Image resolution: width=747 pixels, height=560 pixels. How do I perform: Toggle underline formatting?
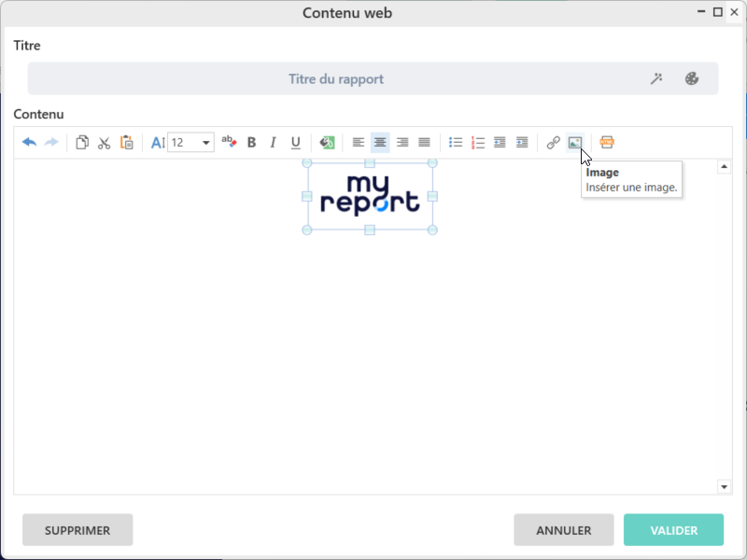click(296, 143)
